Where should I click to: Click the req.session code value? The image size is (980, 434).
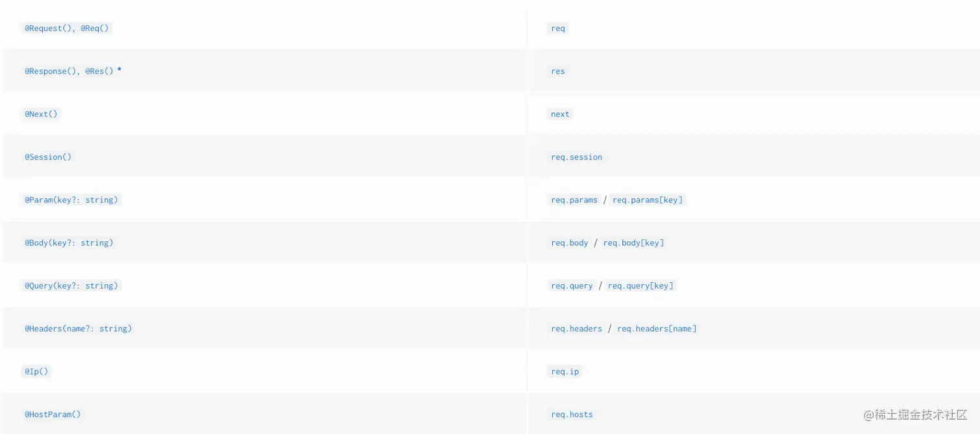coord(576,157)
